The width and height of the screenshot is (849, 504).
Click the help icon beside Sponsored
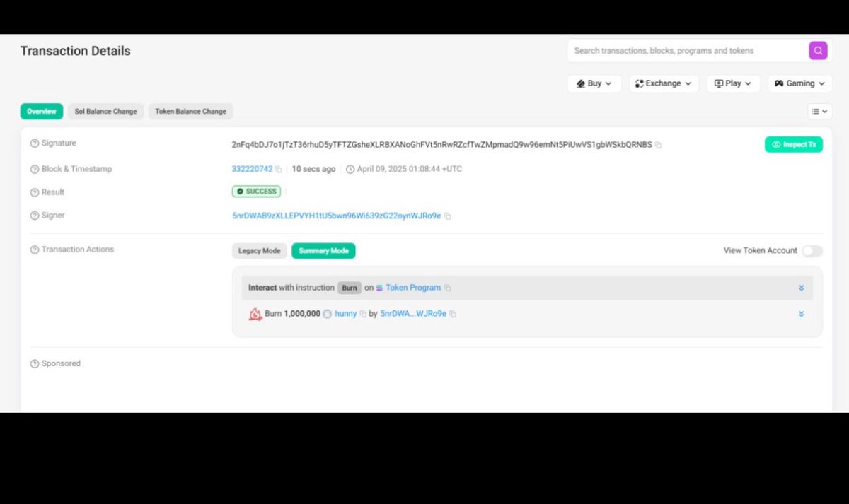[35, 364]
